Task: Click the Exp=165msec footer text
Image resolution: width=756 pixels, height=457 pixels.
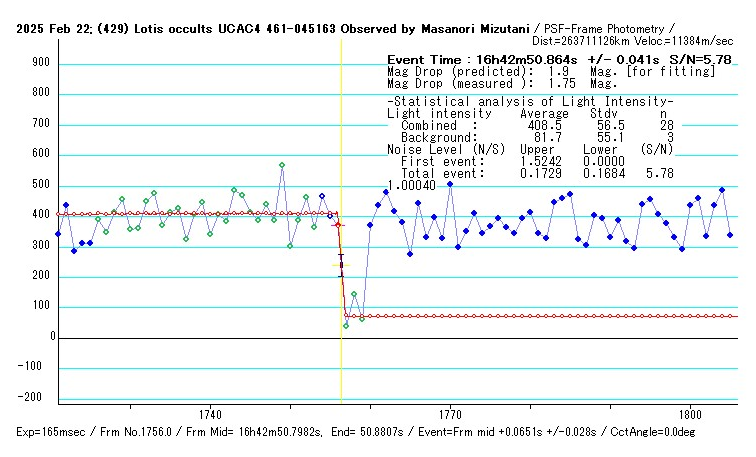Action: click(55, 432)
